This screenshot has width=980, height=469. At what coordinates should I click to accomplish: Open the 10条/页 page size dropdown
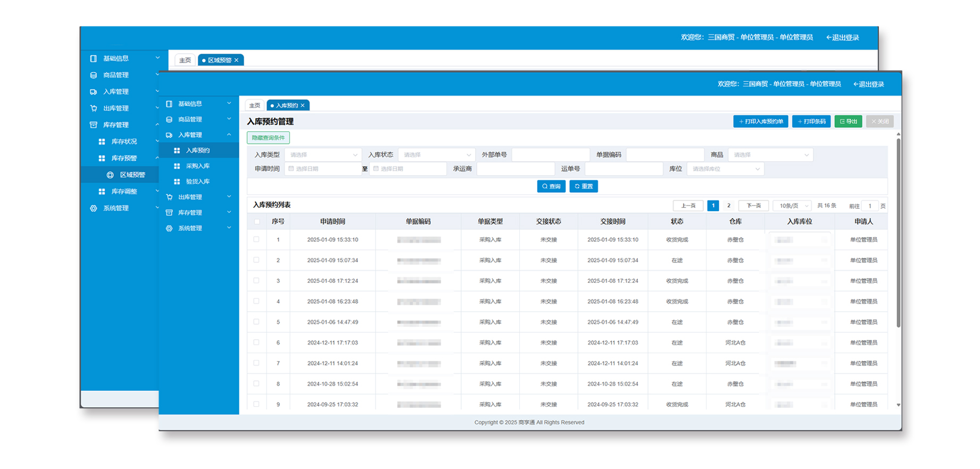792,206
